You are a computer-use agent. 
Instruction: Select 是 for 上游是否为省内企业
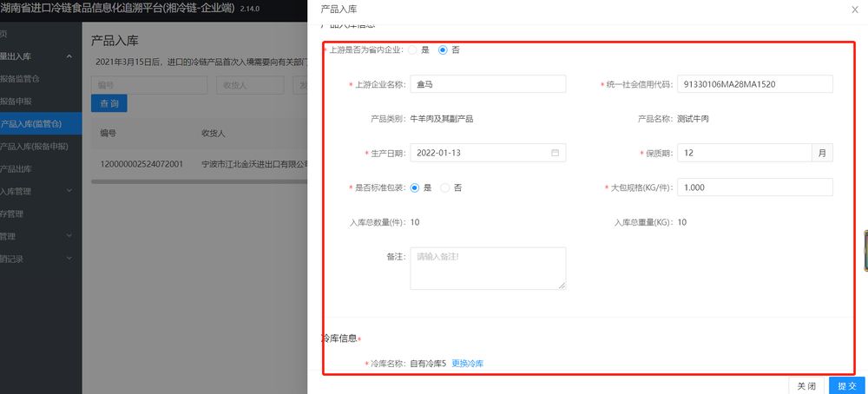coord(413,50)
